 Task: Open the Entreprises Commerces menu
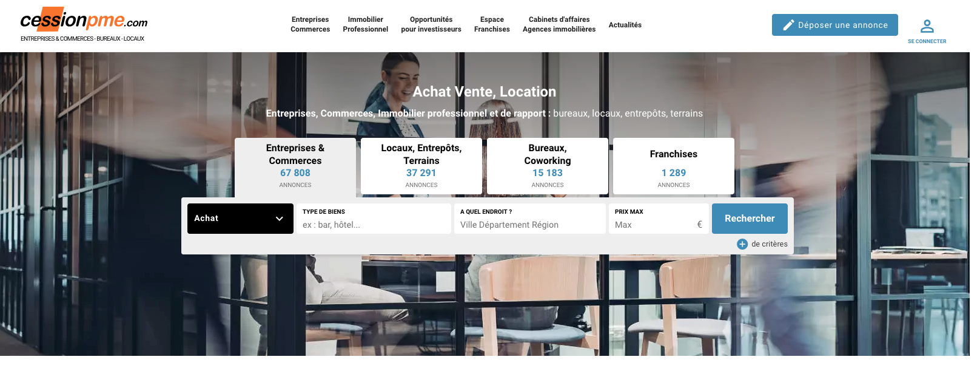click(x=310, y=24)
